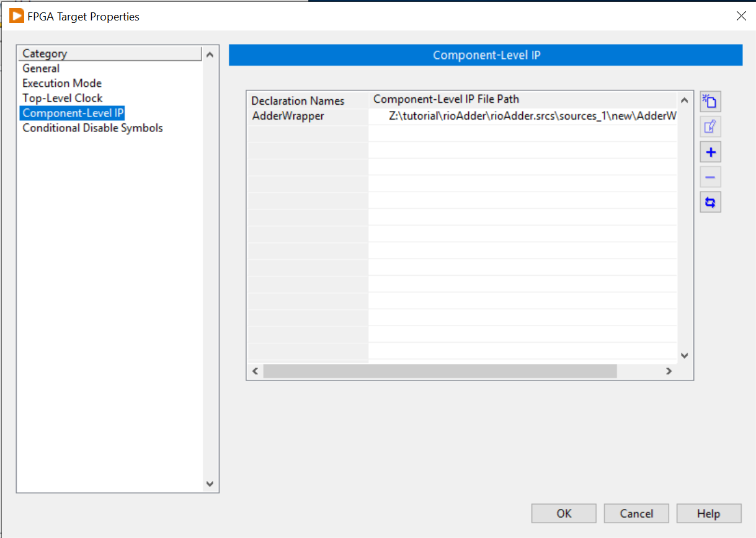Click the right scroll arrow below the table
The width and height of the screenshot is (756, 538).
(x=669, y=370)
